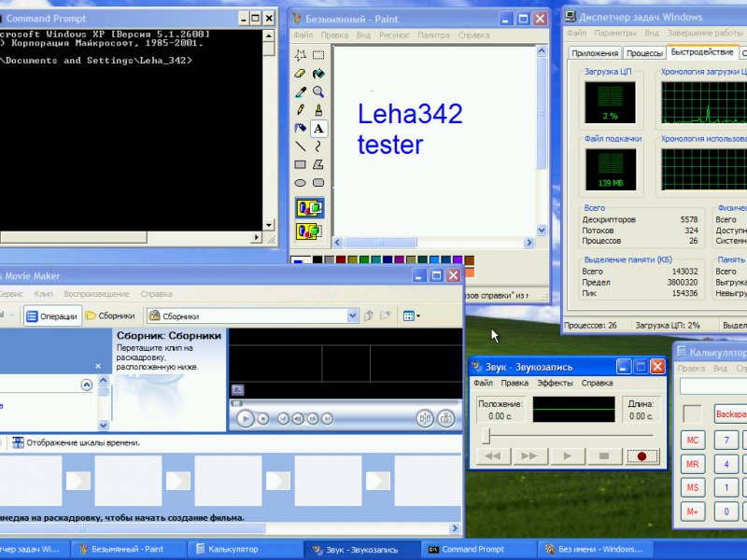747x560 pixels.
Task: Switch to Процессы tab in Task Manager
Action: point(644,53)
